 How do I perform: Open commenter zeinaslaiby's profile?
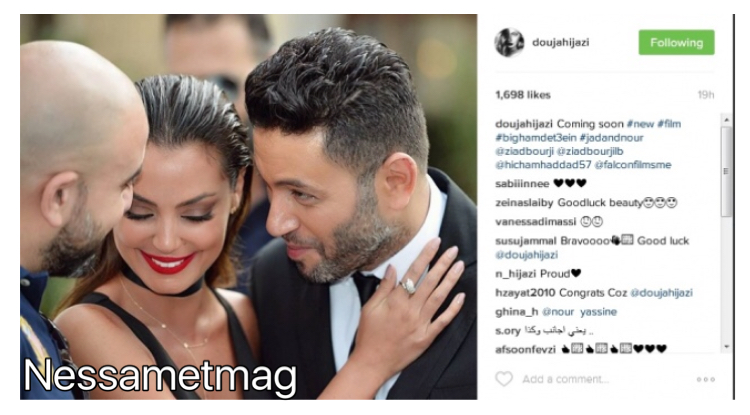click(x=524, y=203)
